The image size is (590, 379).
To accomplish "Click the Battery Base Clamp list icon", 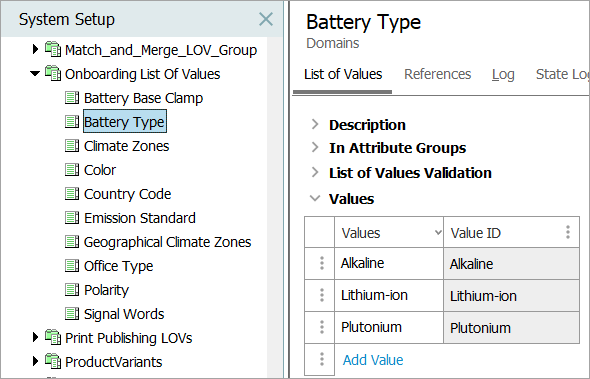I will click(72, 98).
